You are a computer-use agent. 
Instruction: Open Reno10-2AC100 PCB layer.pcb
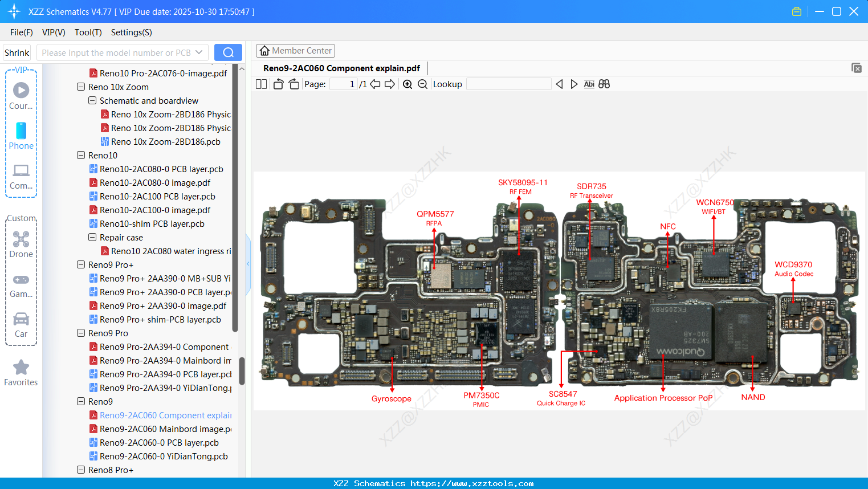point(152,197)
